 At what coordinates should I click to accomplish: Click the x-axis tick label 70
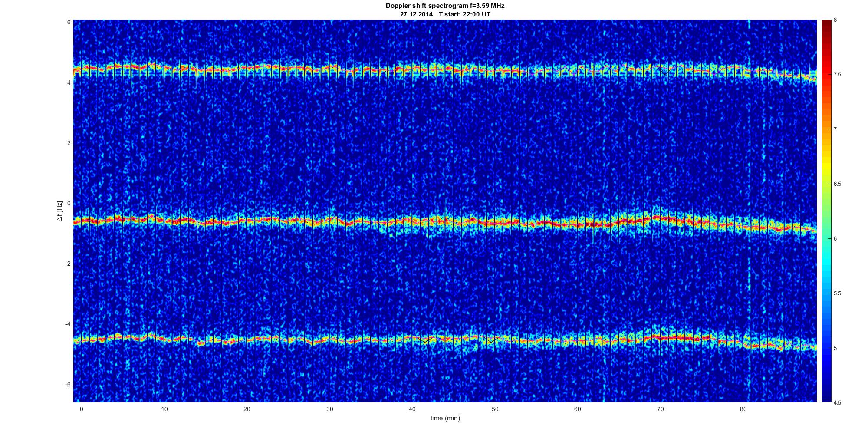coord(661,409)
